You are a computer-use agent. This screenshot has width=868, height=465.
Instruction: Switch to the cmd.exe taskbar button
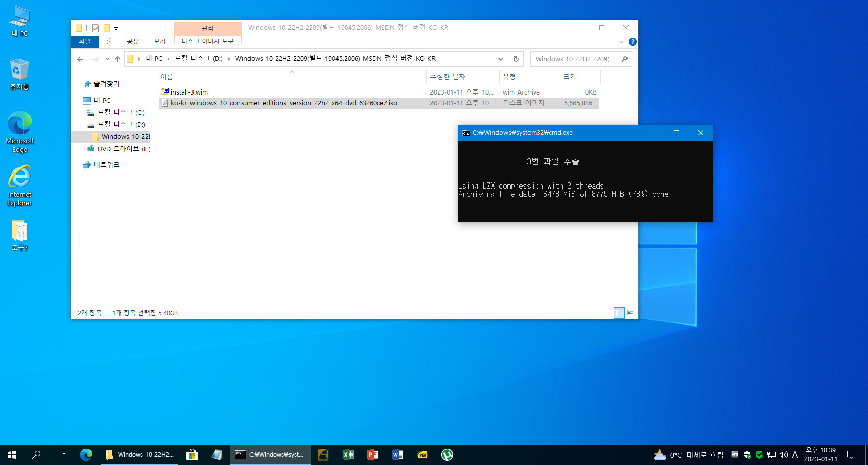[x=269, y=455]
